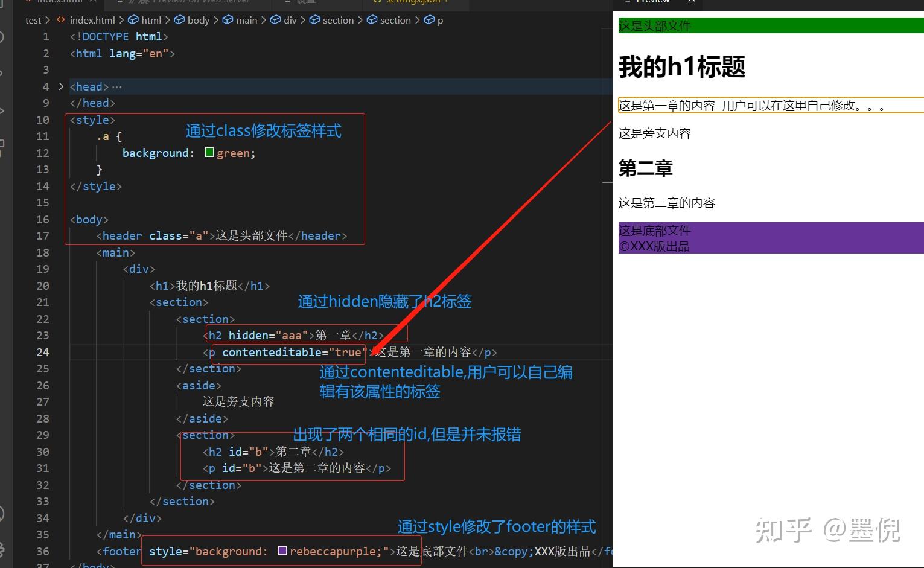Click the footer style attribute on line 36
Viewport: 924px width, 568px height.
click(269, 551)
